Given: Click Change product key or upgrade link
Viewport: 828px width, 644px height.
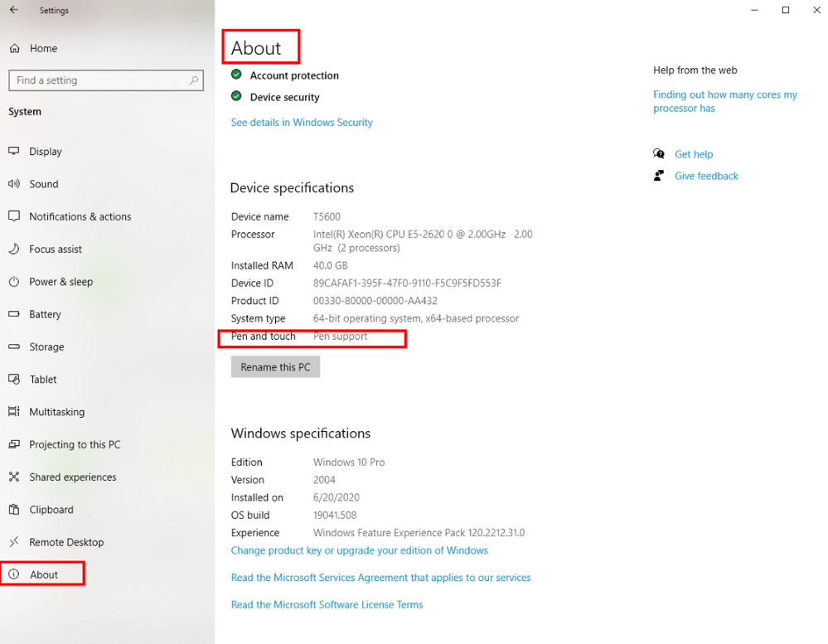Looking at the screenshot, I should click(359, 550).
